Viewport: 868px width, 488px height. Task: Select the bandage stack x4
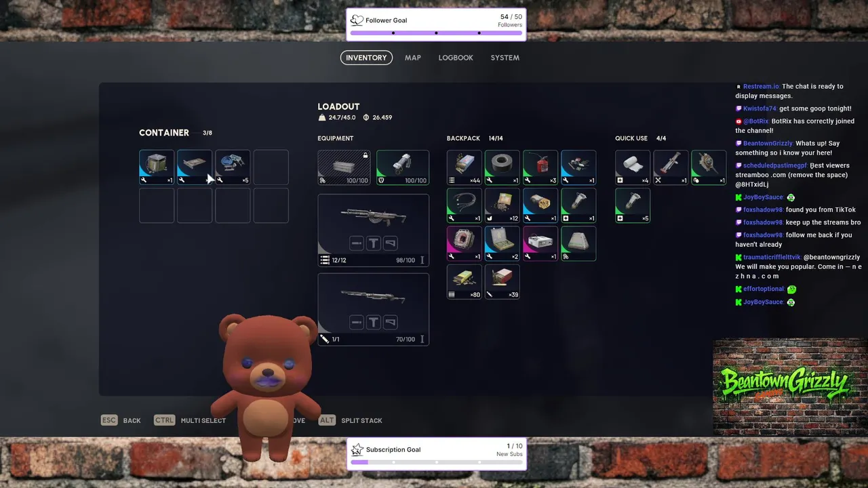tap(633, 167)
